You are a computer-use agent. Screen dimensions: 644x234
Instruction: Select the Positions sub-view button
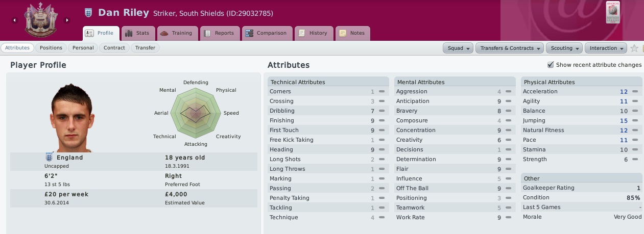click(x=51, y=48)
